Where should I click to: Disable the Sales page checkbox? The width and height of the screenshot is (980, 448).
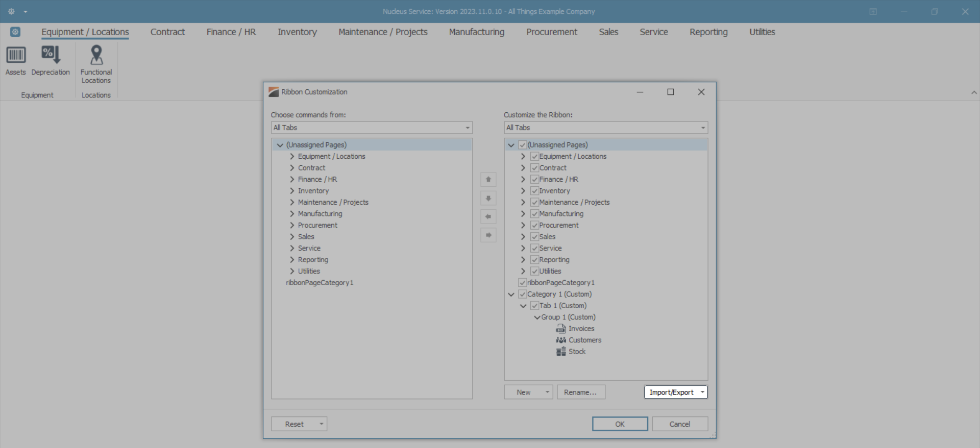coord(534,237)
